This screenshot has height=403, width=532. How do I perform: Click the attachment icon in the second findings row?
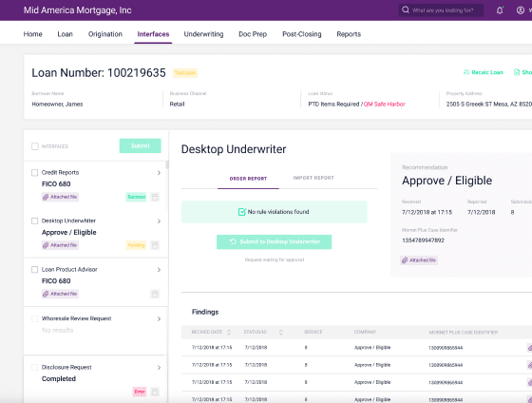click(530, 365)
